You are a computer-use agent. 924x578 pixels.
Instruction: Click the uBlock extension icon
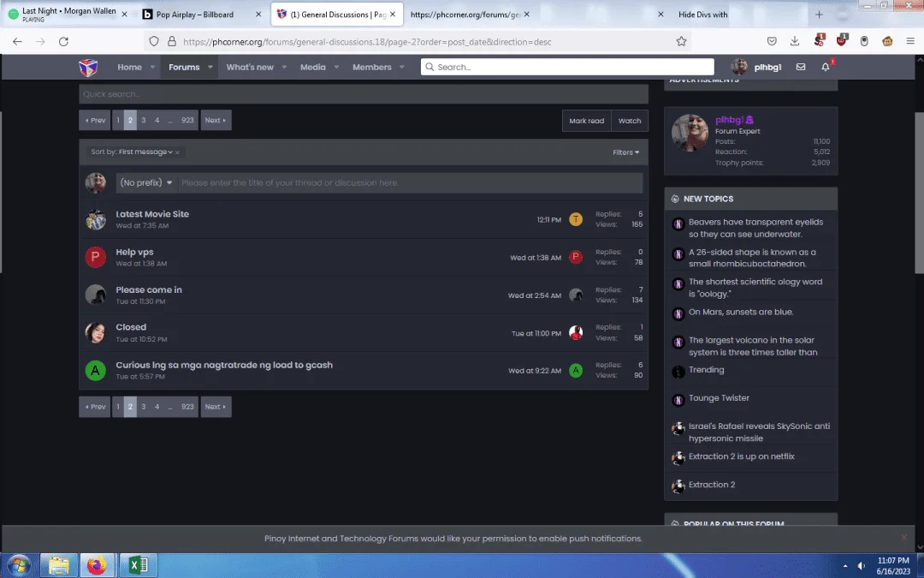pos(842,41)
